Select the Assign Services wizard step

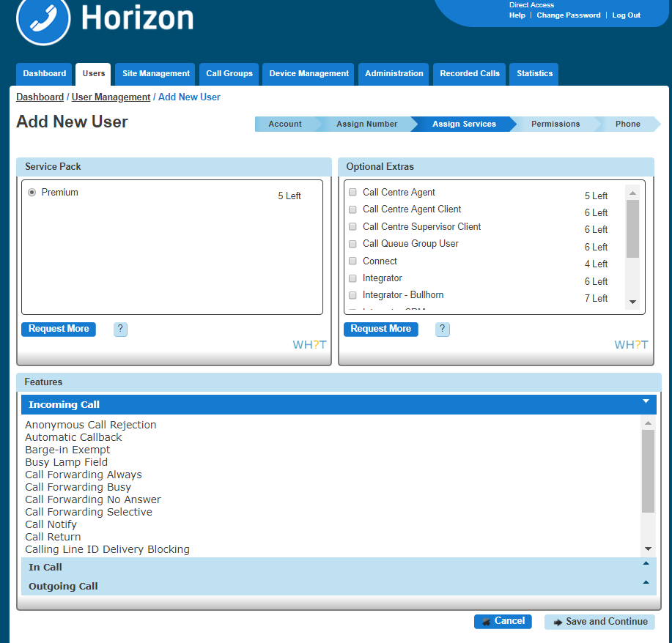tap(464, 124)
